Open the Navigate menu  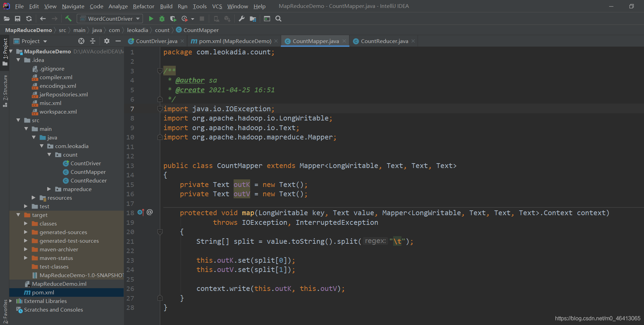[73, 6]
